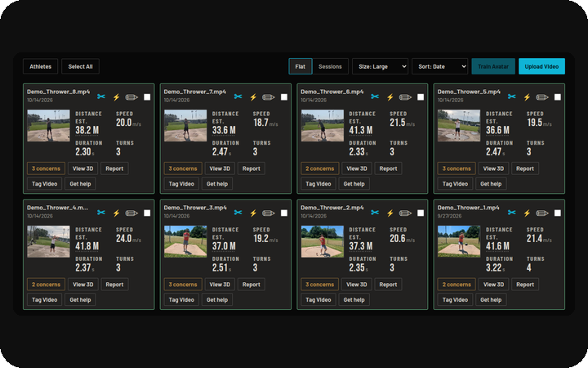The image size is (588, 368).
Task: Click scissors trim icon on Demo_Thrower_6.mp4 card
Action: coord(375,96)
